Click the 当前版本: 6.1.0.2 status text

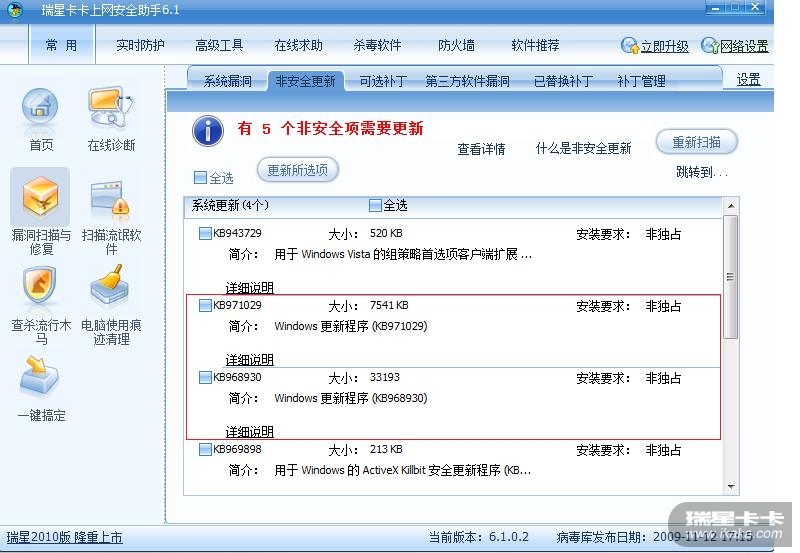pos(479,537)
